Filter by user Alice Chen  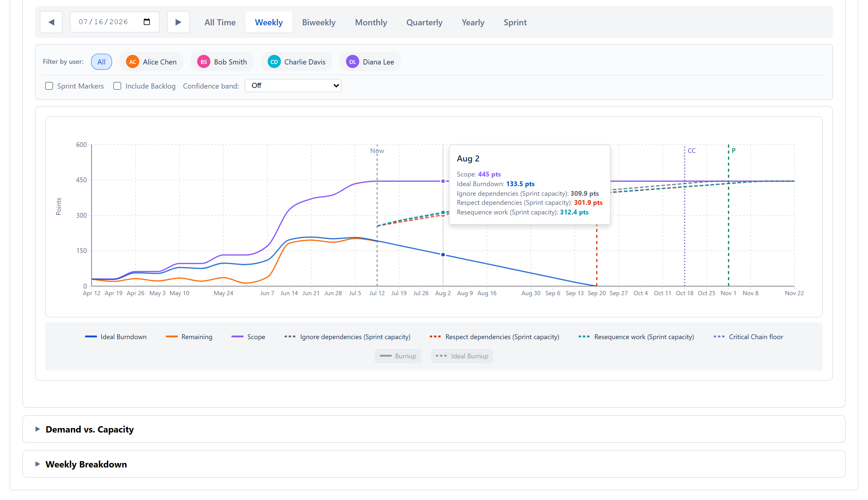151,62
